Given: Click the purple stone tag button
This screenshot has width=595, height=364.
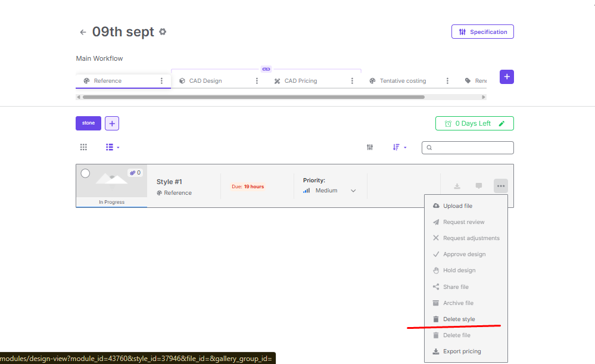Looking at the screenshot, I should 88,123.
